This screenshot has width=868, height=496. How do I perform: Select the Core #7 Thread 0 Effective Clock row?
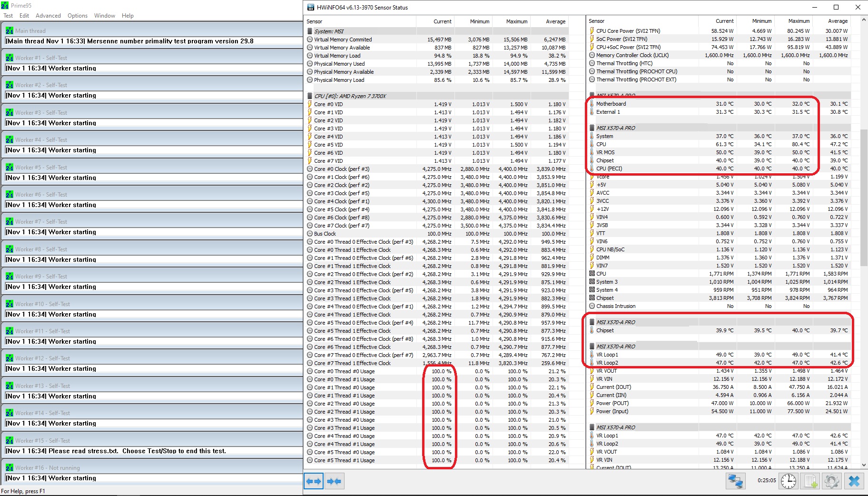437,355
